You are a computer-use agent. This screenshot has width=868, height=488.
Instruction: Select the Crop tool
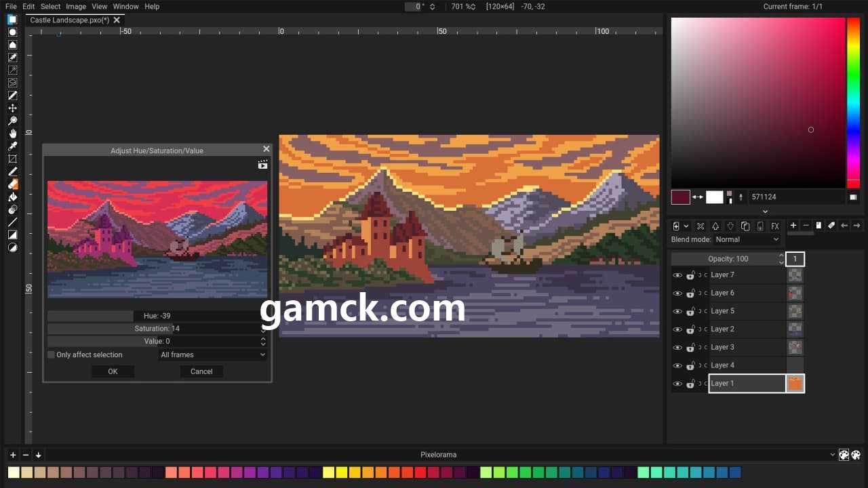click(12, 159)
